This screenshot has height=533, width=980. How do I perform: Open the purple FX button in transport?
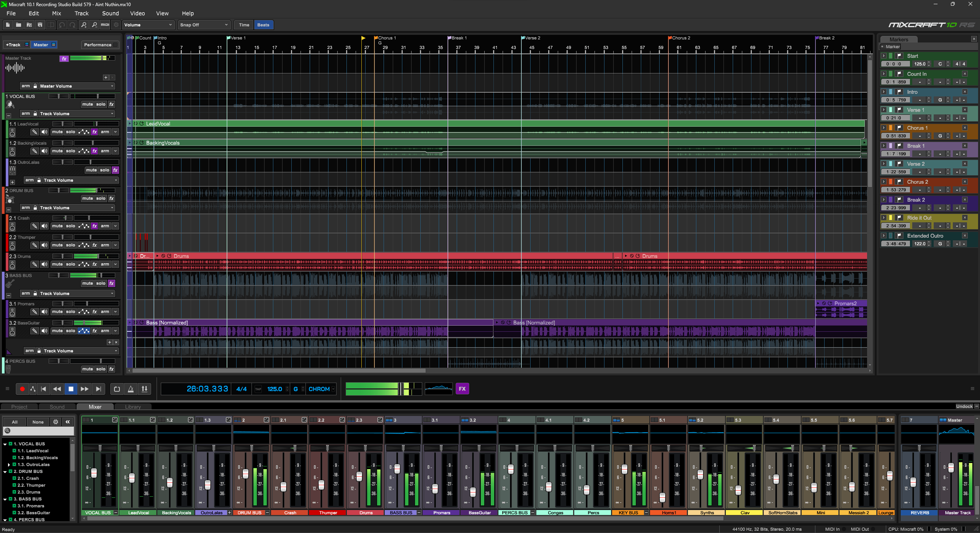[462, 389]
